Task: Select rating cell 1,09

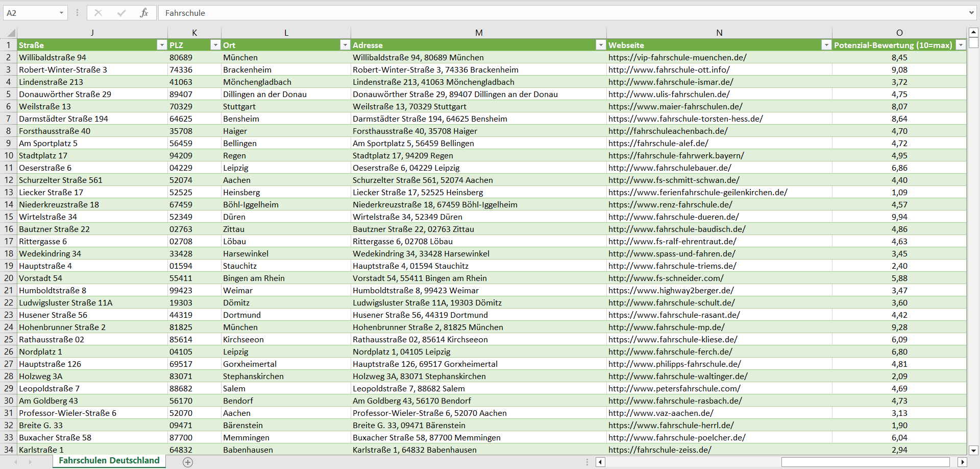Action: point(899,192)
